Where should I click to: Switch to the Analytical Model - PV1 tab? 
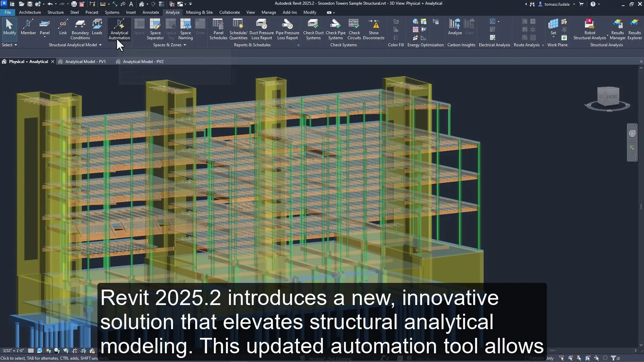click(85, 61)
